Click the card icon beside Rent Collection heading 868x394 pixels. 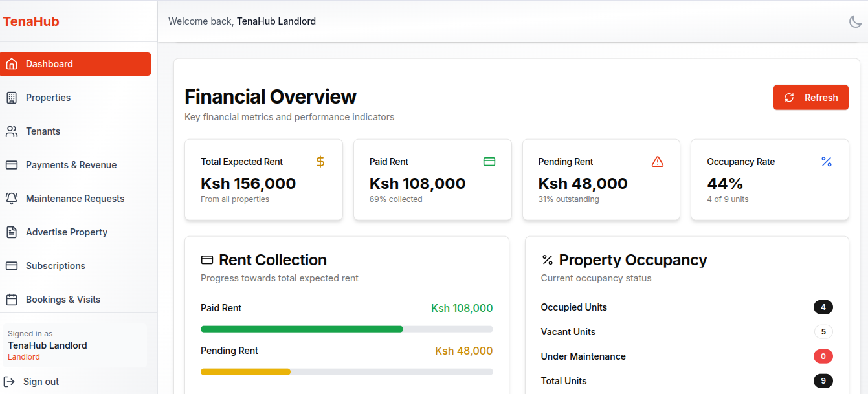(x=206, y=259)
